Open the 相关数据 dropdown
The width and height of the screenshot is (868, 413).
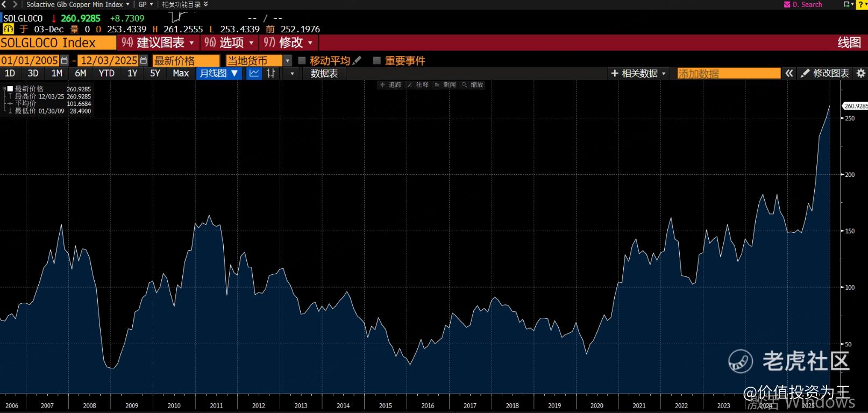pyautogui.click(x=639, y=74)
